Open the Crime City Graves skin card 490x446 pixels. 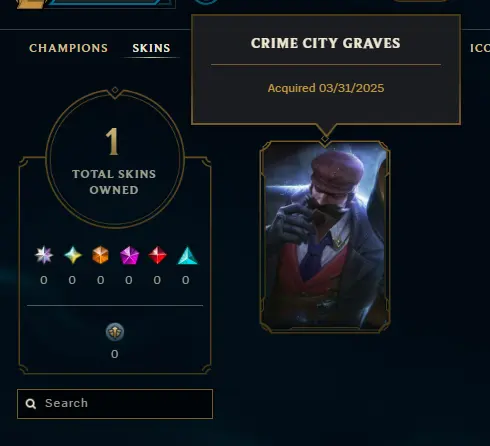pyautogui.click(x=325, y=237)
